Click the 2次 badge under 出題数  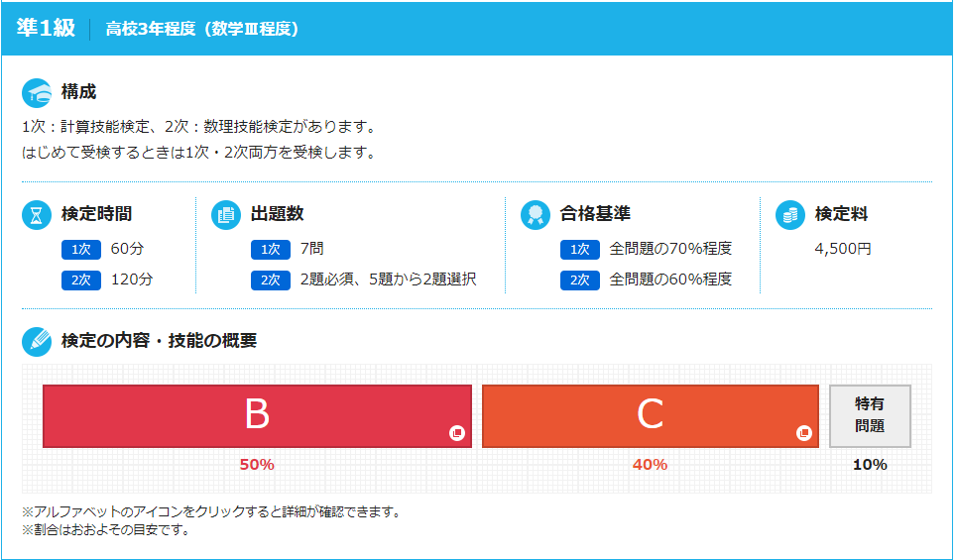[270, 280]
